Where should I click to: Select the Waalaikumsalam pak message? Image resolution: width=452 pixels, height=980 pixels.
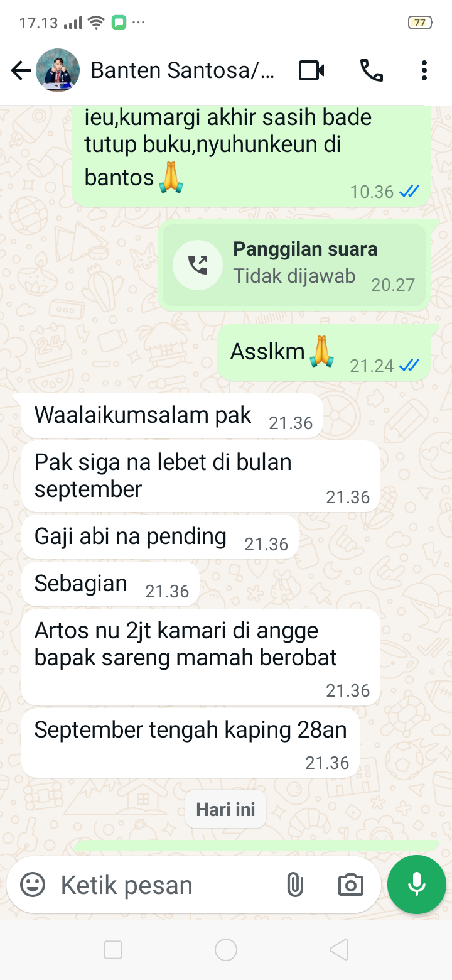[172, 416]
